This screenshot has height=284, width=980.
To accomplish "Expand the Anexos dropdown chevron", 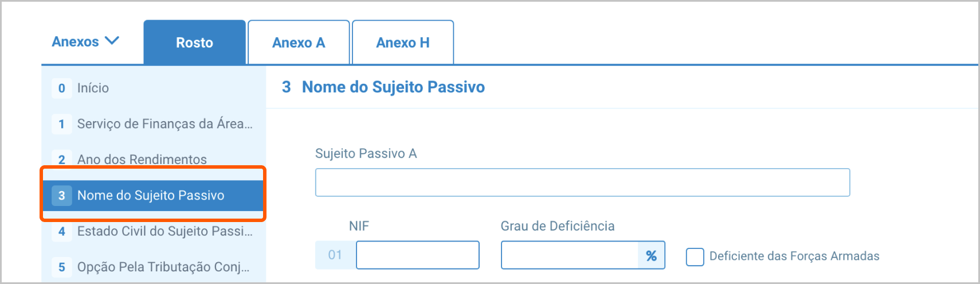I will click(112, 41).
